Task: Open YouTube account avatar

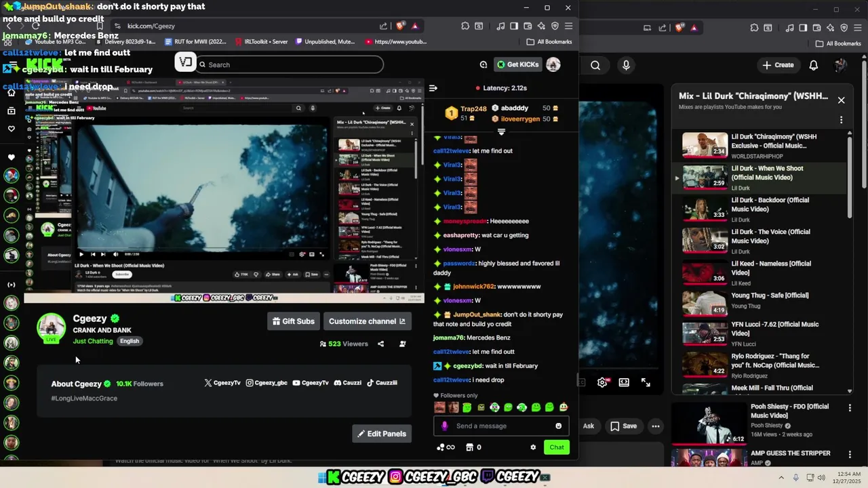Action: click(x=841, y=65)
